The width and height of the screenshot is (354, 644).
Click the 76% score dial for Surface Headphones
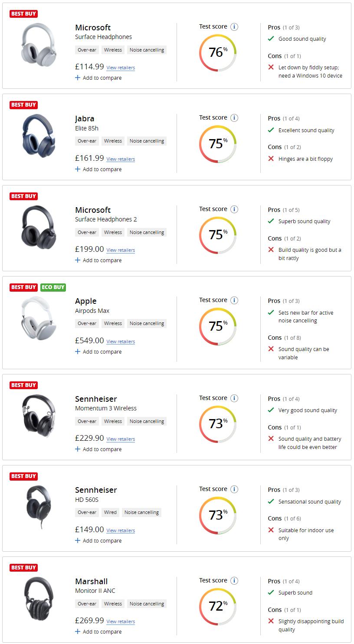(218, 52)
